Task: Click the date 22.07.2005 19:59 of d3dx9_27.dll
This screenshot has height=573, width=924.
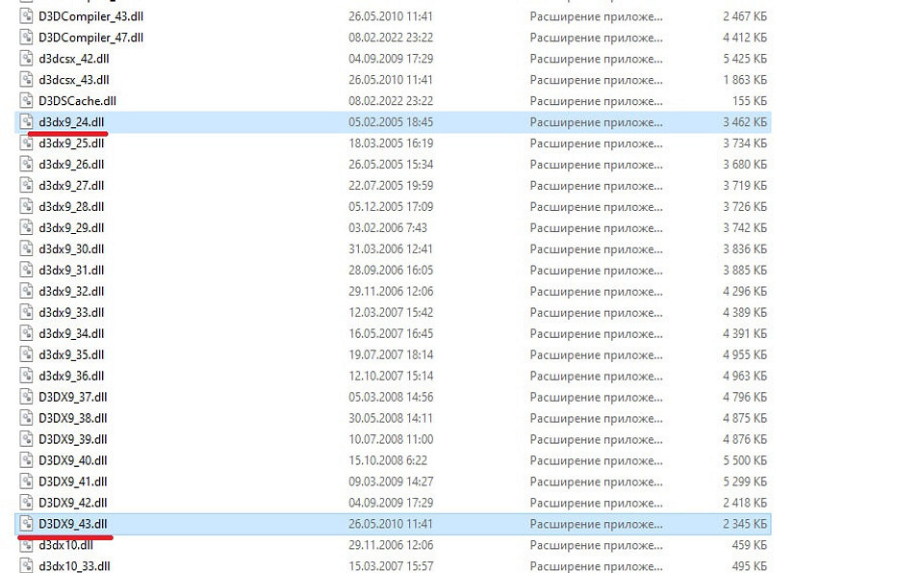Action: tap(391, 186)
